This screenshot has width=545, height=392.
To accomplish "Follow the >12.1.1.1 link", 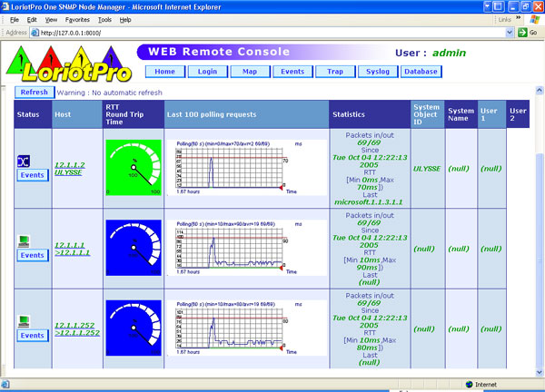I will (73, 252).
